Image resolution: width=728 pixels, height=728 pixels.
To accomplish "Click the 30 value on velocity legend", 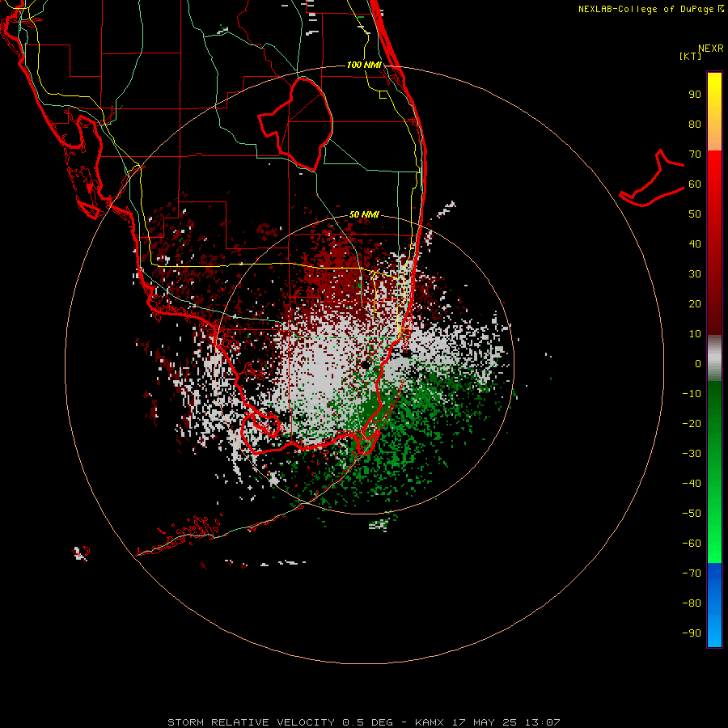I will click(x=695, y=274).
